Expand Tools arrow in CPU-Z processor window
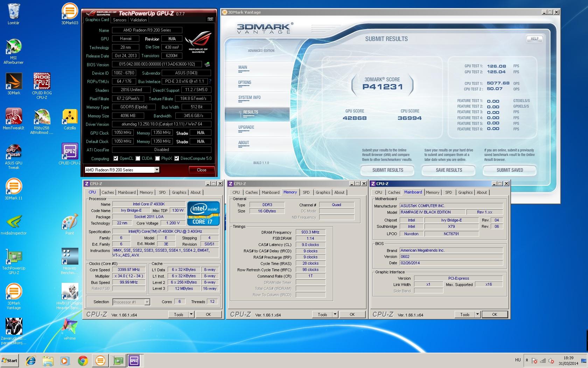Screen dimensions: 588x368 pyautogui.click(x=191, y=314)
